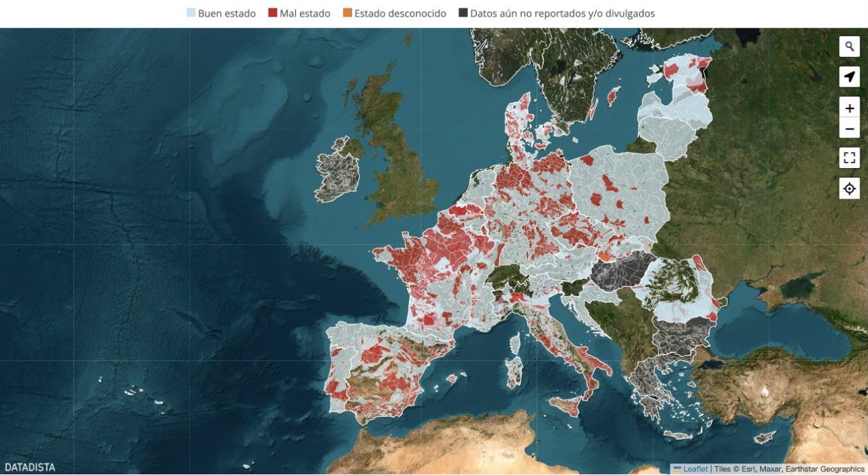868x475 pixels.
Task: Select the "Estado desconocido" legend label
Action: (401, 13)
